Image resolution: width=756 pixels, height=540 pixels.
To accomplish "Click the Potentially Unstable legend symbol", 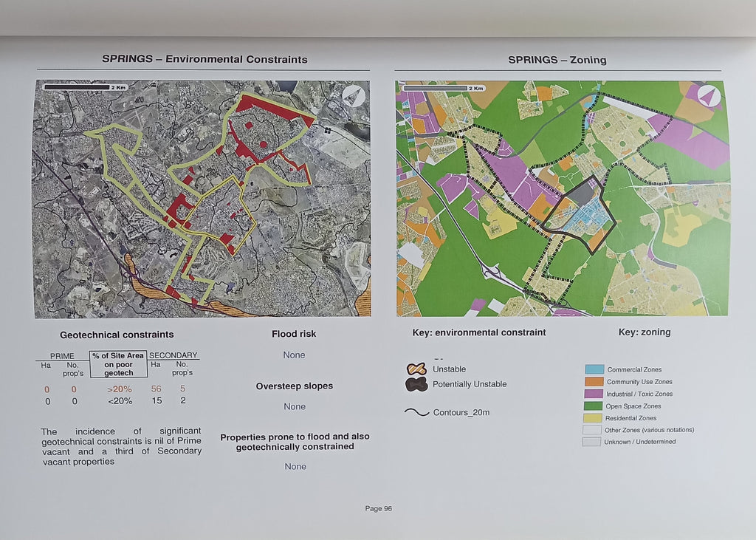I will (417, 384).
